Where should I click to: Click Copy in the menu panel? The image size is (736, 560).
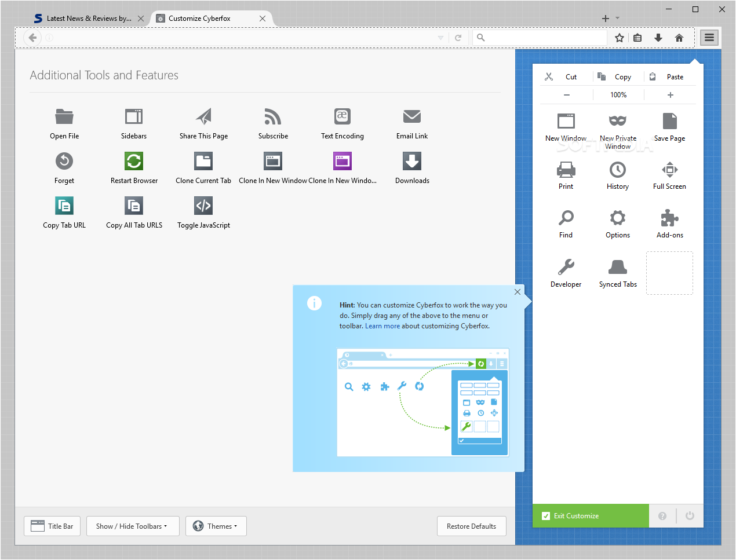click(618, 76)
